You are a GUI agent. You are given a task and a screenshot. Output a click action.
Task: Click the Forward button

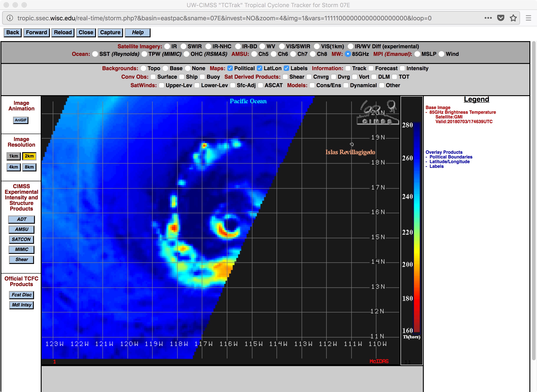[36, 32]
